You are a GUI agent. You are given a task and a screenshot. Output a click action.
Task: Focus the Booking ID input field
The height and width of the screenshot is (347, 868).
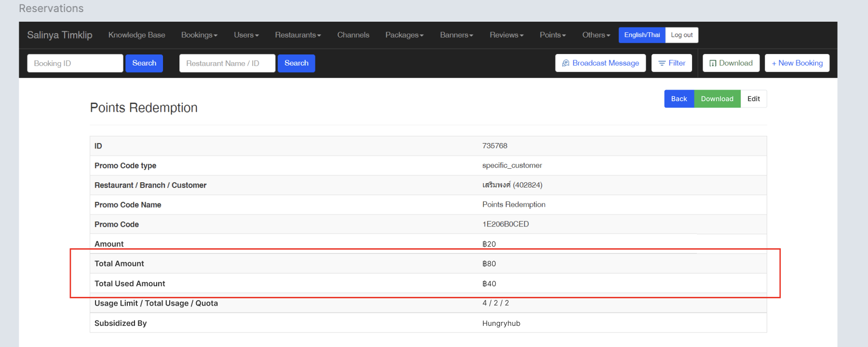[x=75, y=63]
